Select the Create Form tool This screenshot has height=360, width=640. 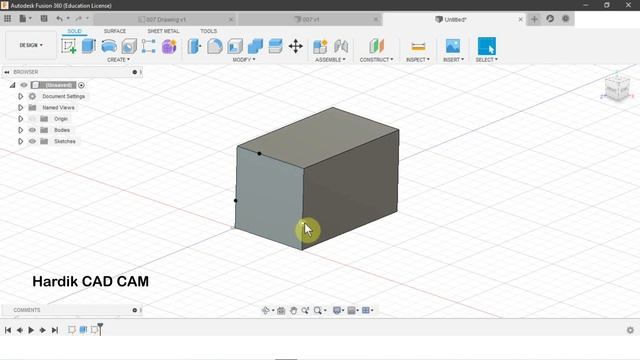point(169,46)
